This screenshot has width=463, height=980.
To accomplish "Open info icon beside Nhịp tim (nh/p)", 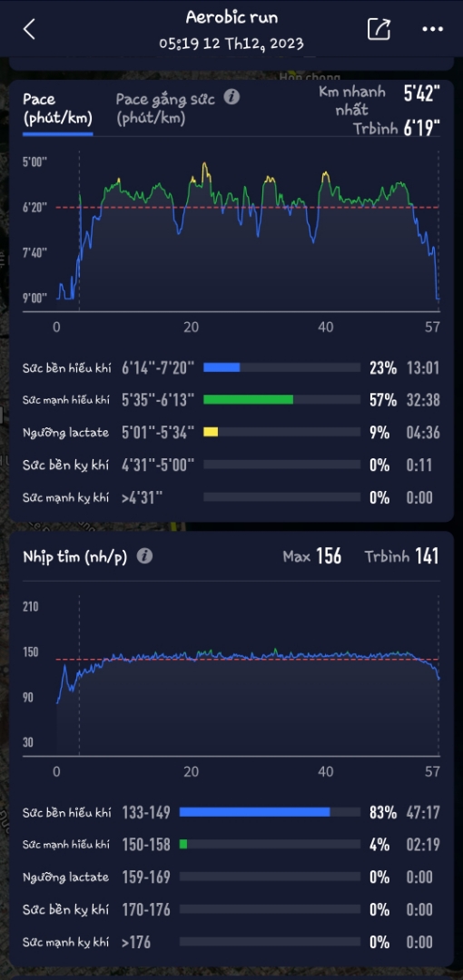I will pos(144,556).
